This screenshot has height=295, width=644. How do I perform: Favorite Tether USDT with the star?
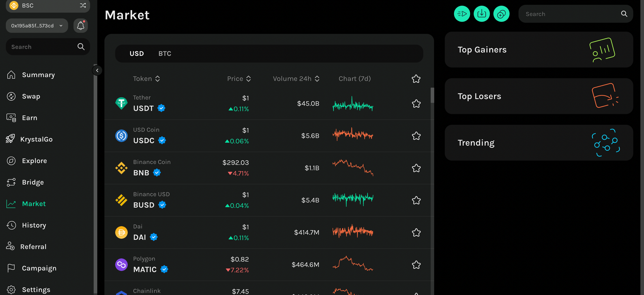[416, 103]
